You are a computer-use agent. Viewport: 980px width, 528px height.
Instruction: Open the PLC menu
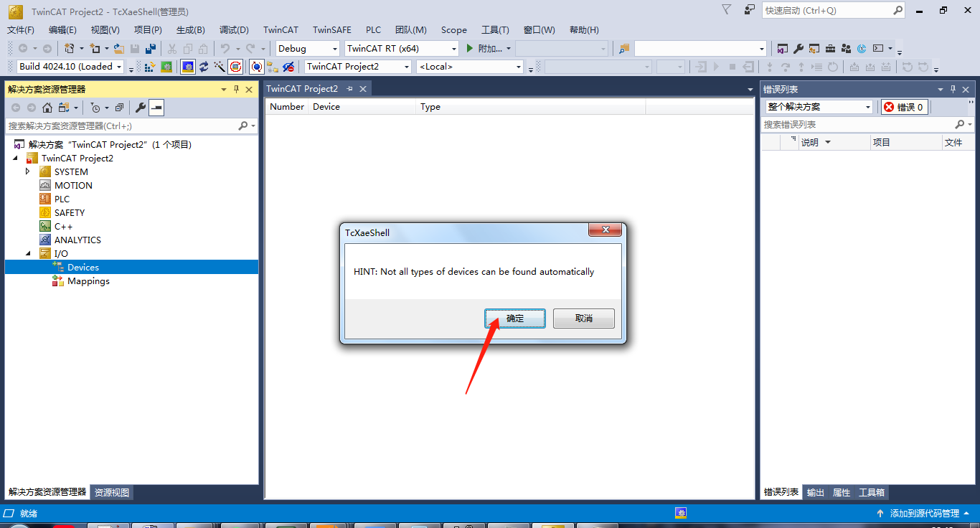click(373, 29)
